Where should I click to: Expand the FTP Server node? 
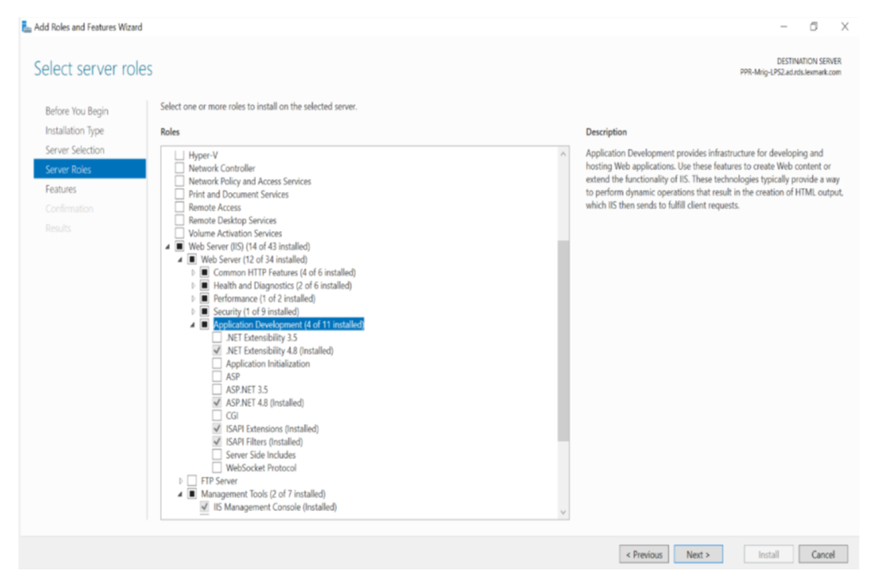[180, 481]
